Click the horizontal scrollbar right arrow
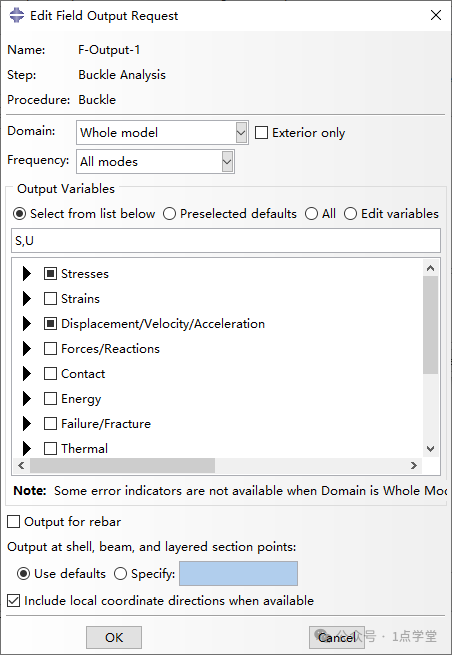Image resolution: width=452 pixels, height=655 pixels. point(414,465)
